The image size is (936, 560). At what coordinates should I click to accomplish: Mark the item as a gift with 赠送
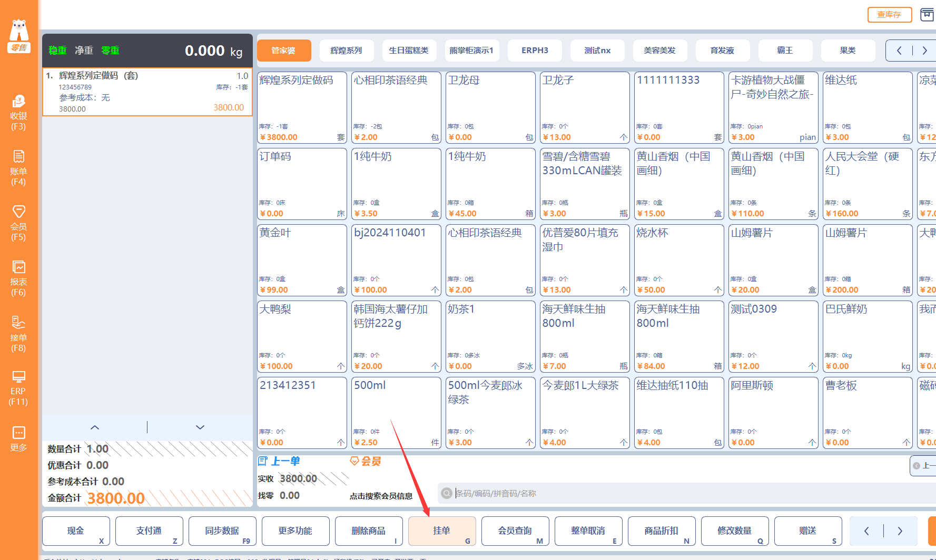(x=809, y=531)
